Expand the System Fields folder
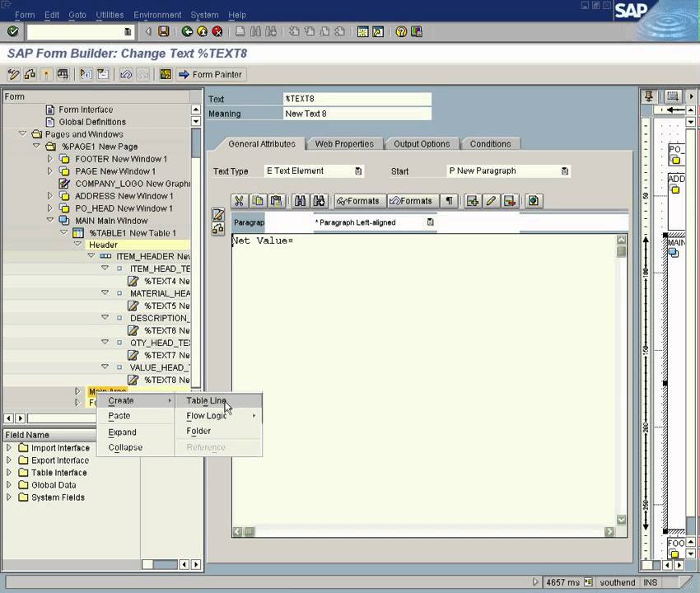Viewport: 700px width, 593px height. 8,497
